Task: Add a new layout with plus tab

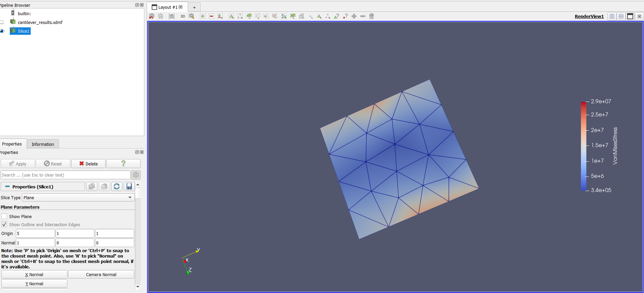Action: (194, 7)
